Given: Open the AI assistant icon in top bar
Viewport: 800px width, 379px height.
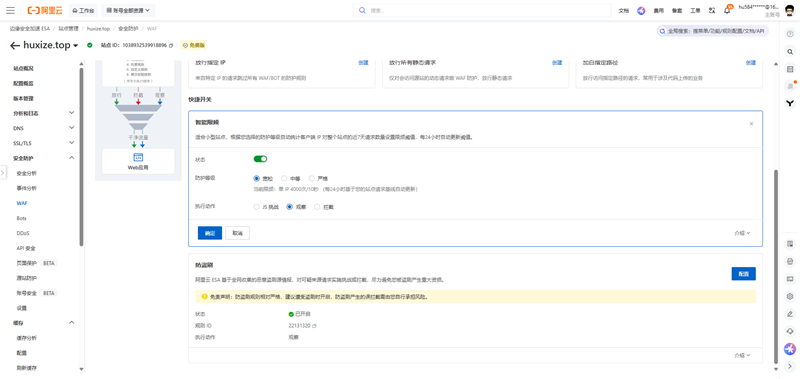Looking at the screenshot, I should pyautogui.click(x=641, y=10).
